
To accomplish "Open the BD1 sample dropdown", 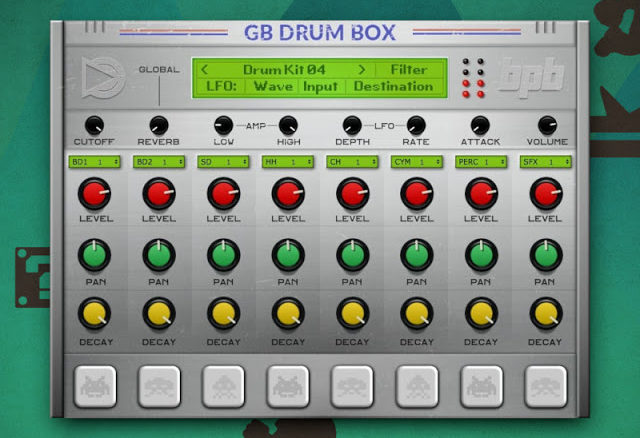I will pyautogui.click(x=94, y=162).
